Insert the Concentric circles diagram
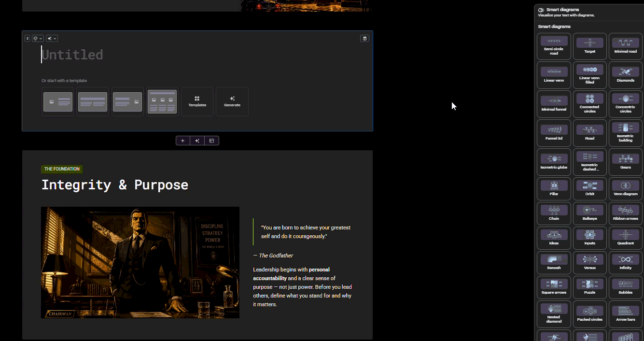644x341 pixels. (626, 104)
